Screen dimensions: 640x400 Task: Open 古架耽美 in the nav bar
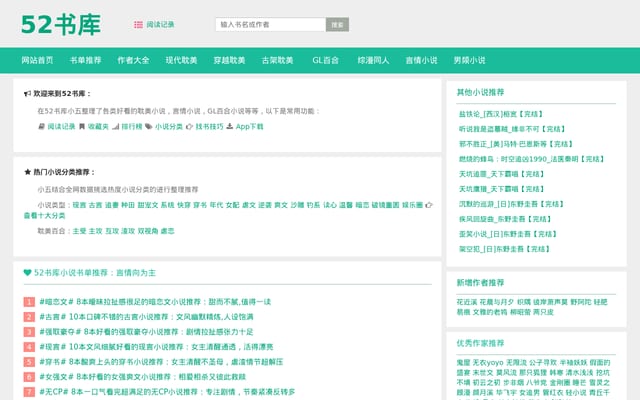tap(278, 60)
